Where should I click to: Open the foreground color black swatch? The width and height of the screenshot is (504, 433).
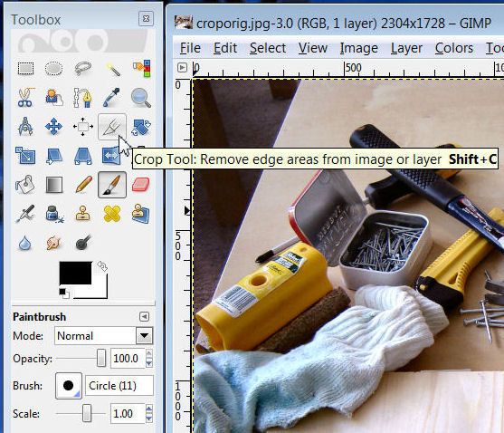(x=75, y=273)
